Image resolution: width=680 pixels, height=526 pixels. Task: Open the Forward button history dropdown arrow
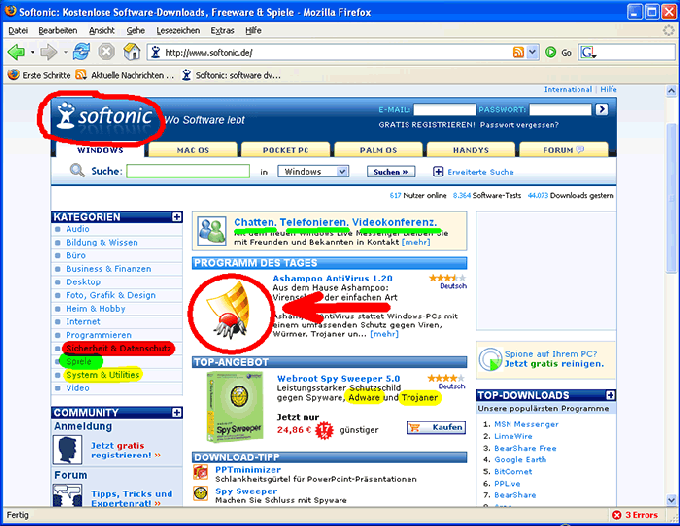[65, 52]
